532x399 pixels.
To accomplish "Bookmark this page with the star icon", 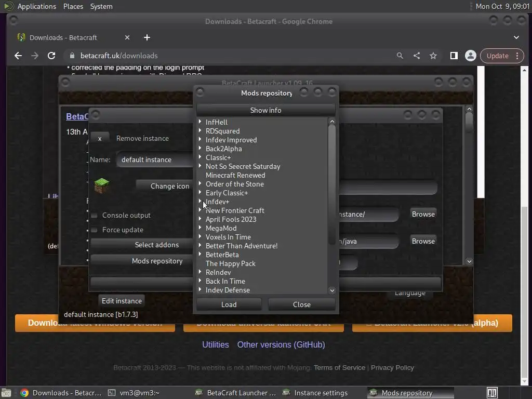I will [433, 56].
